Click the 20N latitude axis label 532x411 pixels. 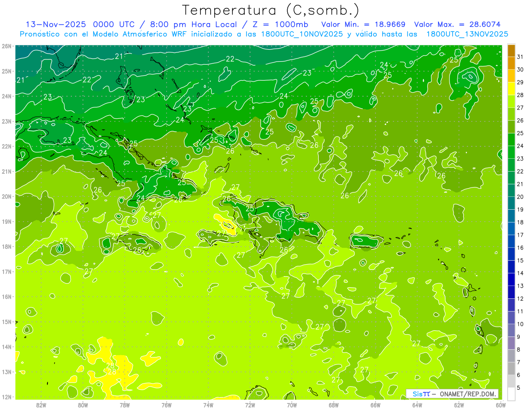coord(7,196)
